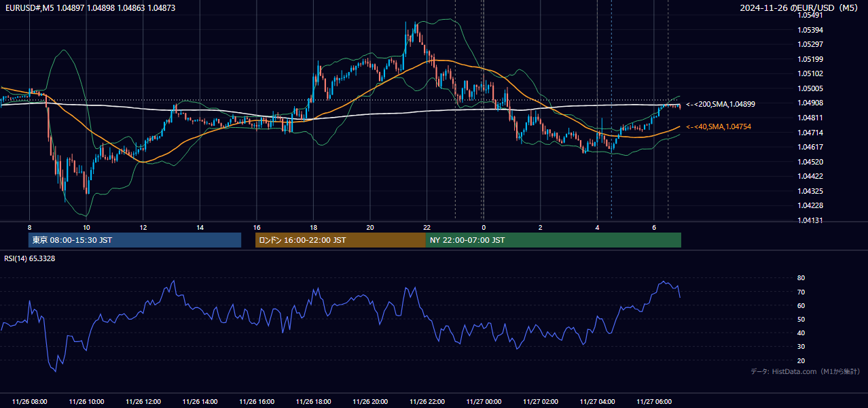Click hour label 10 under the price chart
The image size is (868, 408).
pyautogui.click(x=86, y=227)
